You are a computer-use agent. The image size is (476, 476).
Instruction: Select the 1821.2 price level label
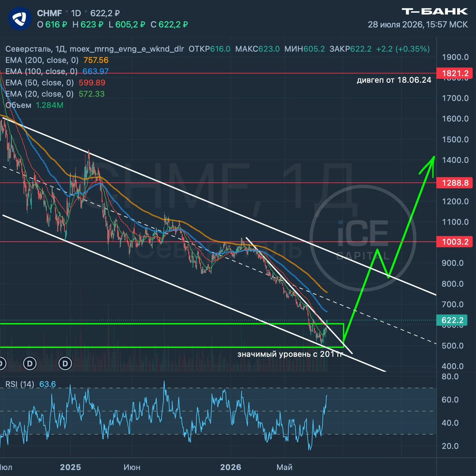pos(454,73)
